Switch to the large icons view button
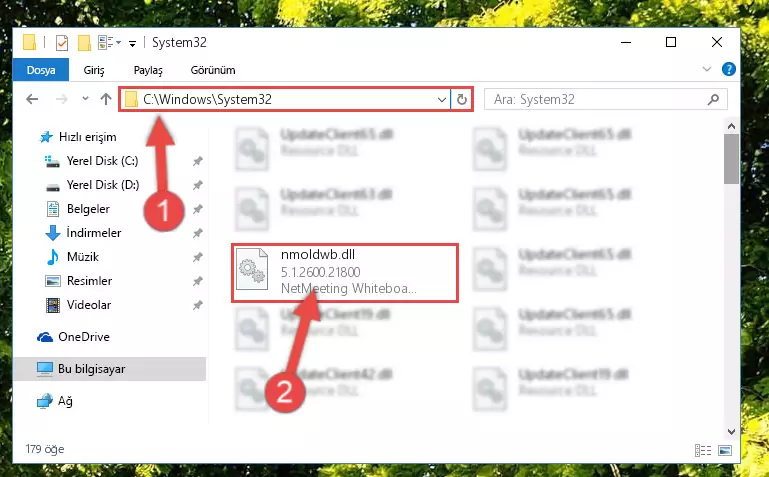The height and width of the screenshot is (477, 769). click(x=725, y=450)
